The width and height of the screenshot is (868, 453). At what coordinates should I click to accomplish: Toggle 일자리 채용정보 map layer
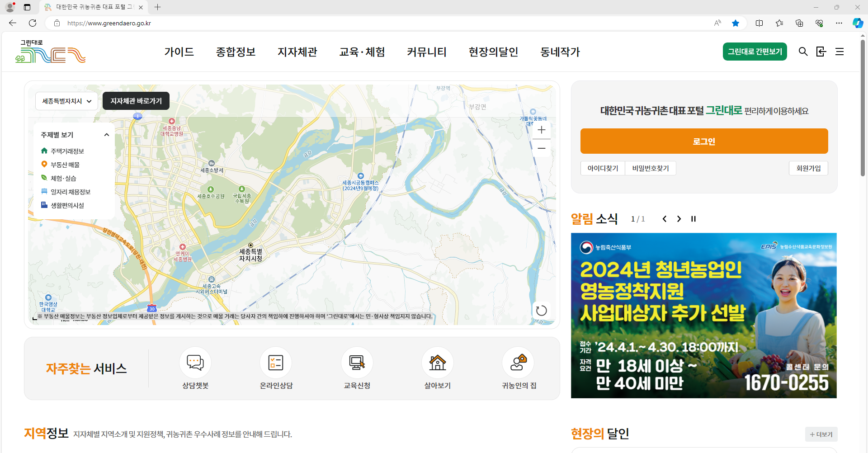pyautogui.click(x=66, y=192)
